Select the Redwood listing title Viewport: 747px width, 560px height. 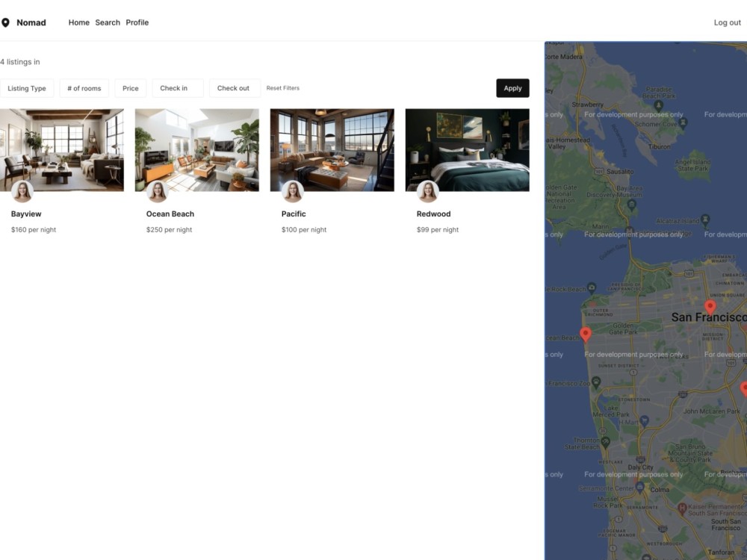point(433,214)
